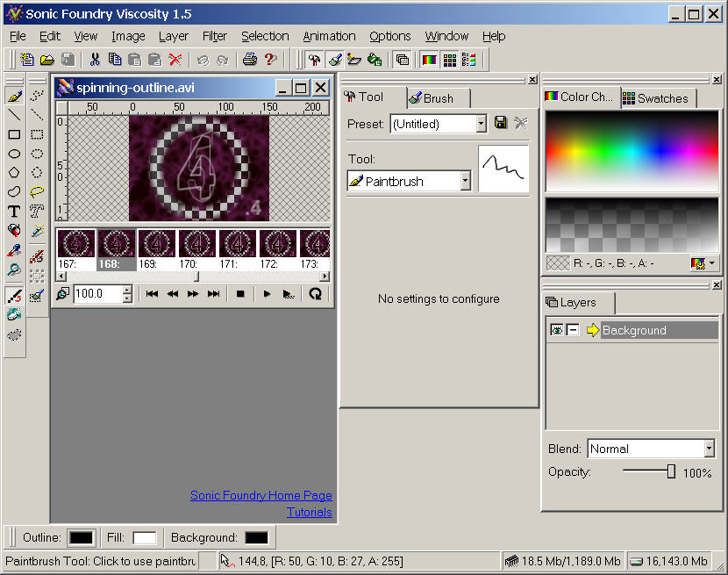Select the Line drawing tool
Image resolution: width=728 pixels, height=575 pixels.
pyautogui.click(x=14, y=115)
